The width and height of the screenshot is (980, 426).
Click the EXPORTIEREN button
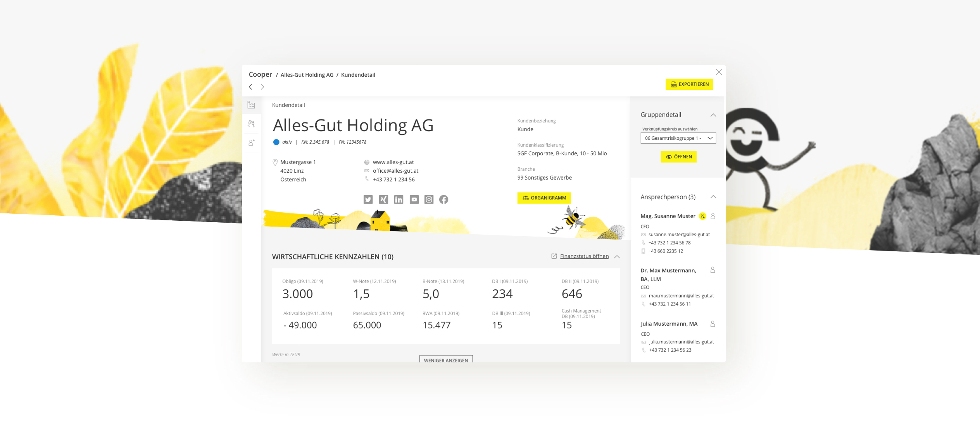(x=690, y=84)
